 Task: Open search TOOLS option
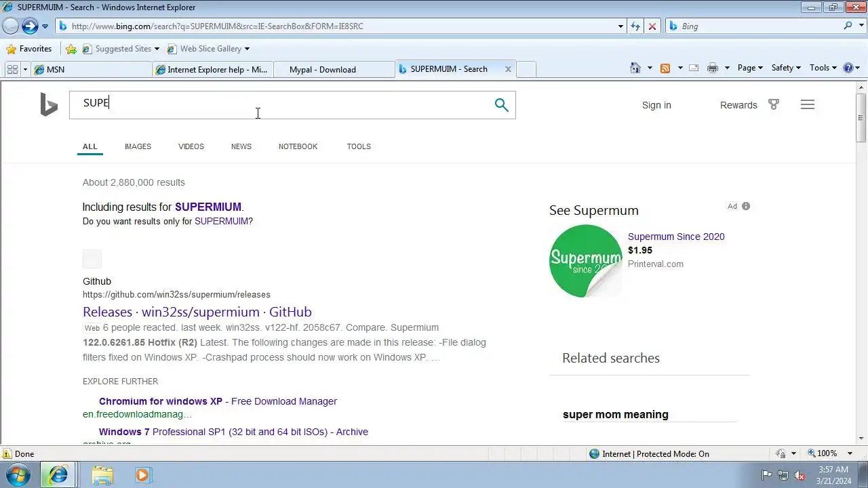pos(359,146)
